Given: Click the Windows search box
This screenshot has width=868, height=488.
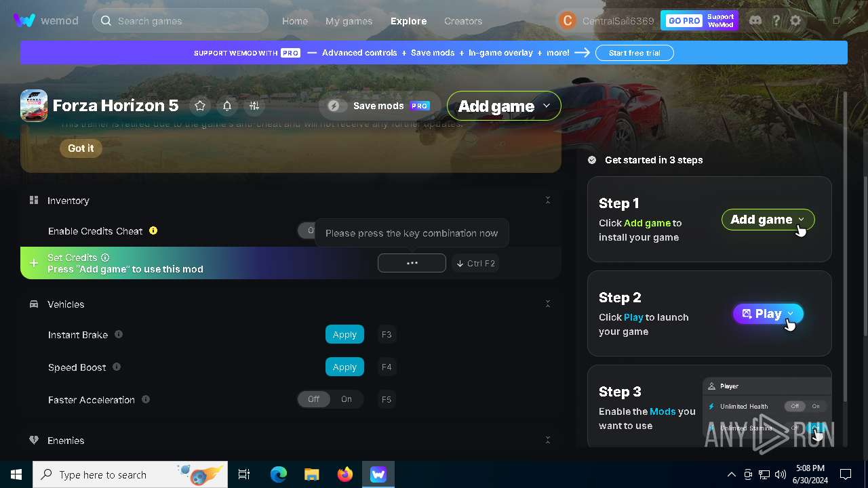Looking at the screenshot, I should 131,474.
